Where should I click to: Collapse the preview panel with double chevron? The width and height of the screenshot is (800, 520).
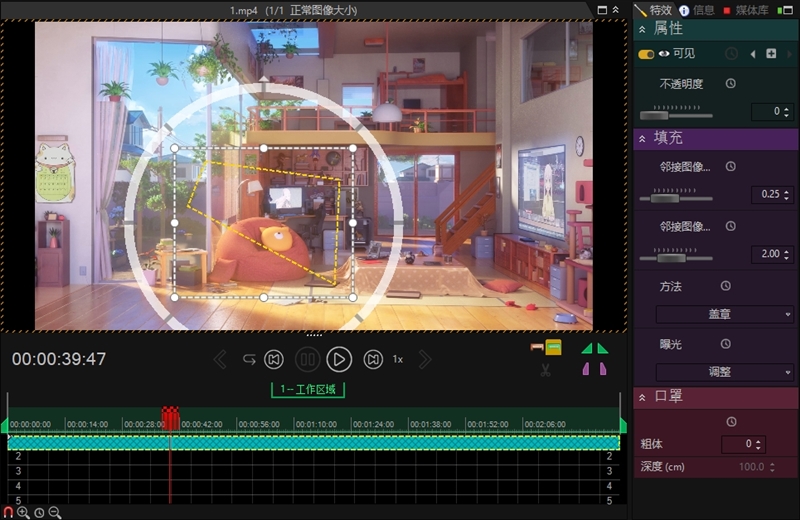click(616, 10)
